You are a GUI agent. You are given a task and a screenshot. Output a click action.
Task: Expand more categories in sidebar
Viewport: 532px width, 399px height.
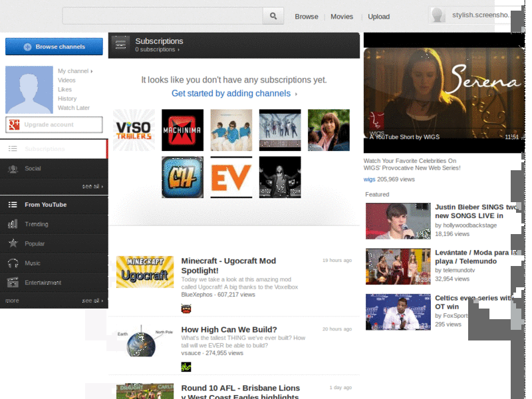point(12,301)
